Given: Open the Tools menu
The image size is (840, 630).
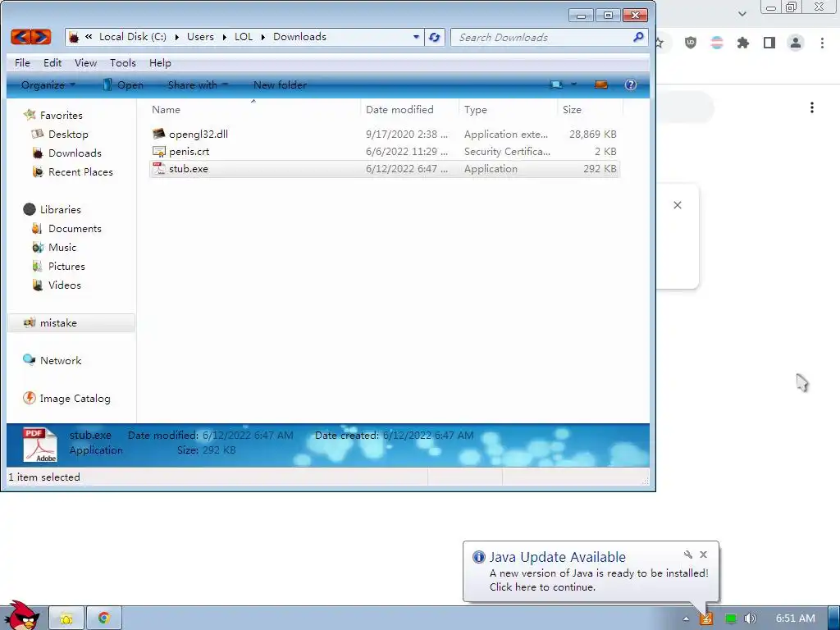Looking at the screenshot, I should [123, 62].
